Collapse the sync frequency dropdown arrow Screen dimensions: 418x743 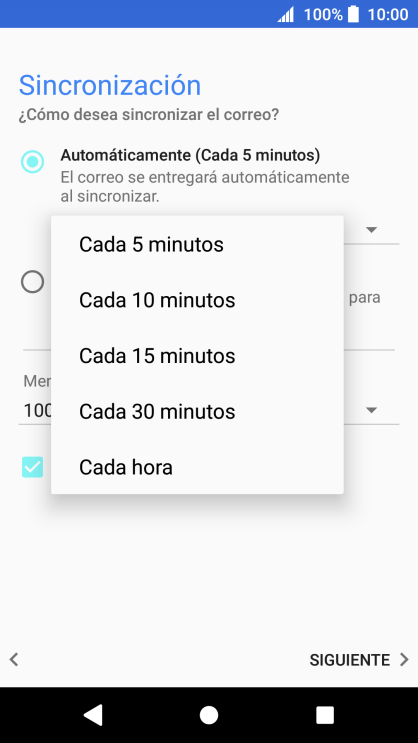click(x=372, y=229)
